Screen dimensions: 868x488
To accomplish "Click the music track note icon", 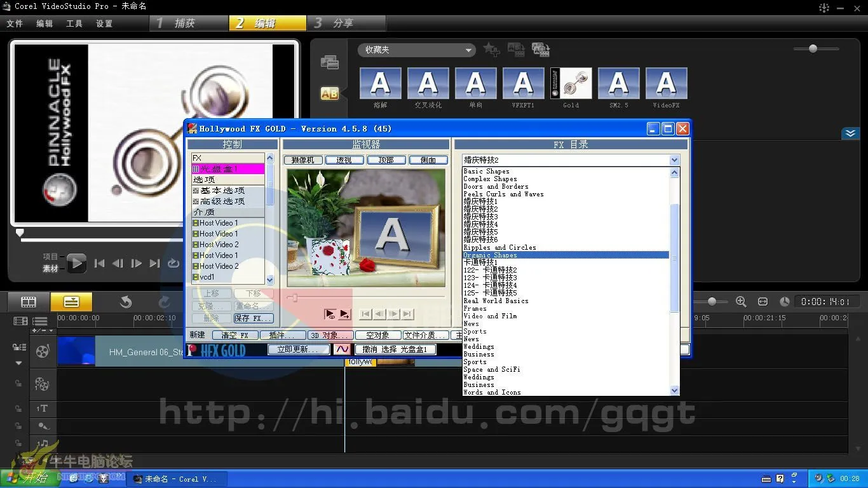I will click(43, 443).
